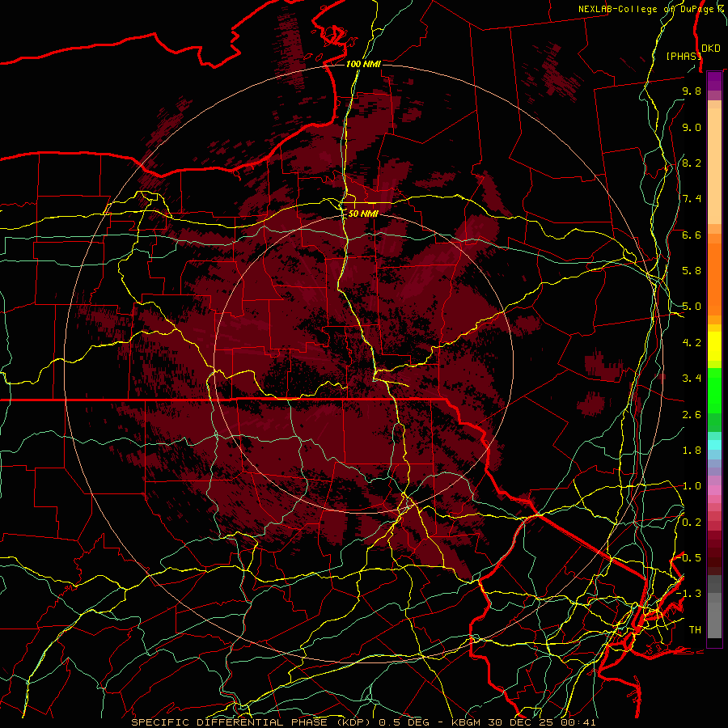Click the bright green segment of the color bar
Viewport: 728px width, 728px height.
[714, 390]
